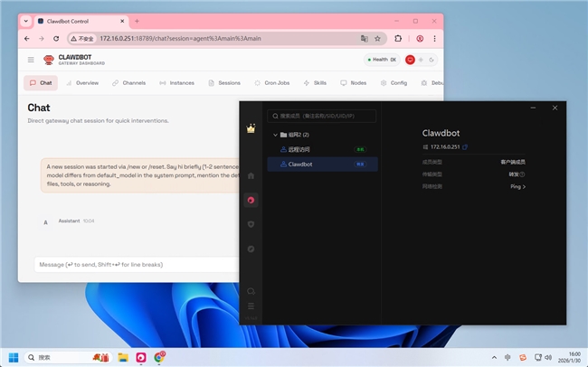The width and height of the screenshot is (588, 367).
Task: Switch to the Nodes tab
Action: tap(353, 83)
